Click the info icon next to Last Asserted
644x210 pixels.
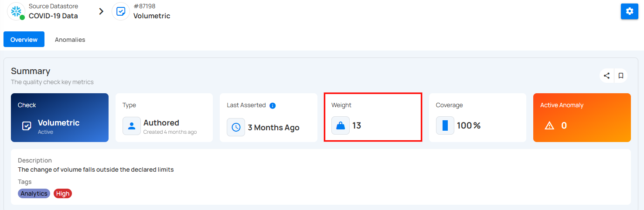coord(273,105)
